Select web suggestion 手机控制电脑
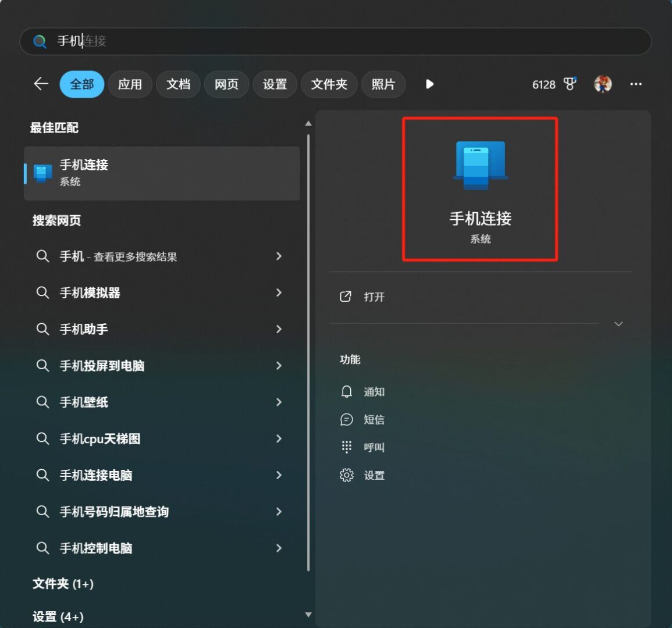The height and width of the screenshot is (628, 672). 162,548
